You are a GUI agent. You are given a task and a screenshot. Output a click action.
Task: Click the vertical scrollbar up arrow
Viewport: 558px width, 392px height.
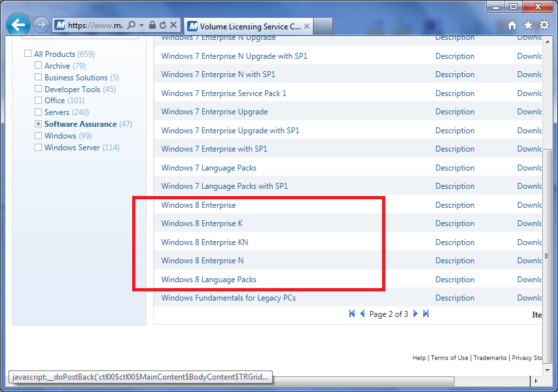coord(548,42)
